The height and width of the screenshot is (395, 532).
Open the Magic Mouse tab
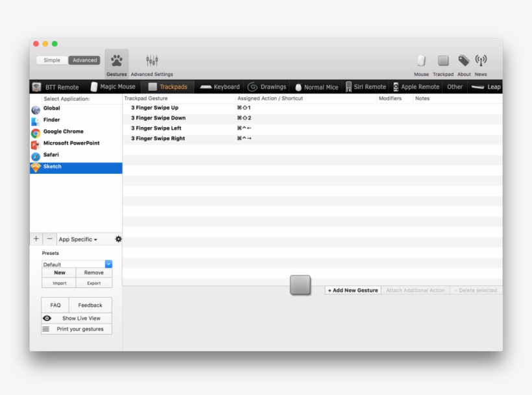[x=113, y=87]
